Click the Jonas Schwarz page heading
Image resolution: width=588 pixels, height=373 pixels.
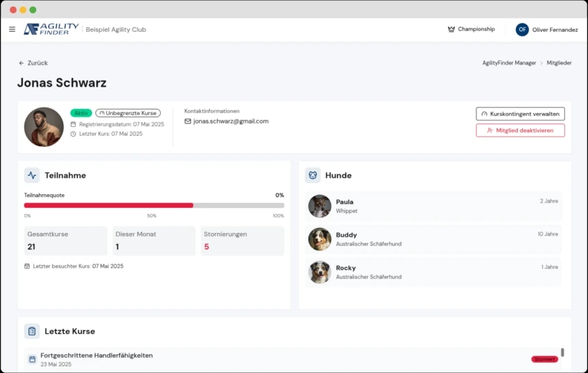pyautogui.click(x=62, y=83)
